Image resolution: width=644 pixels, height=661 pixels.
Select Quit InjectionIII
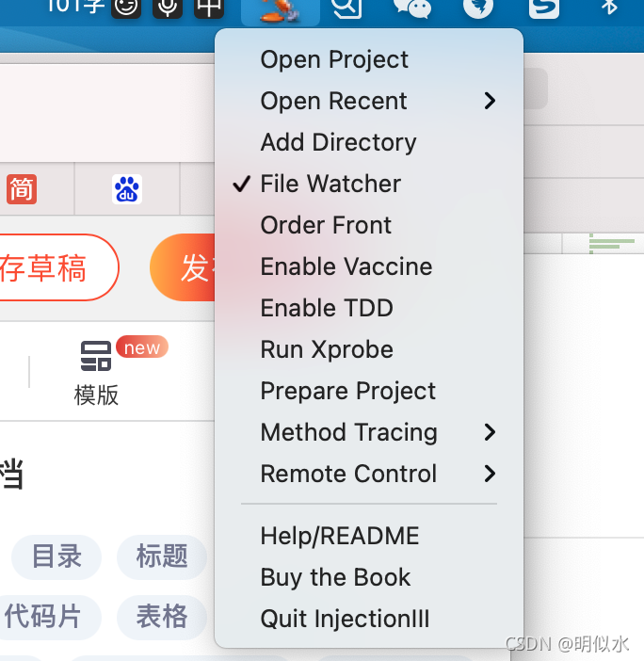369,619
